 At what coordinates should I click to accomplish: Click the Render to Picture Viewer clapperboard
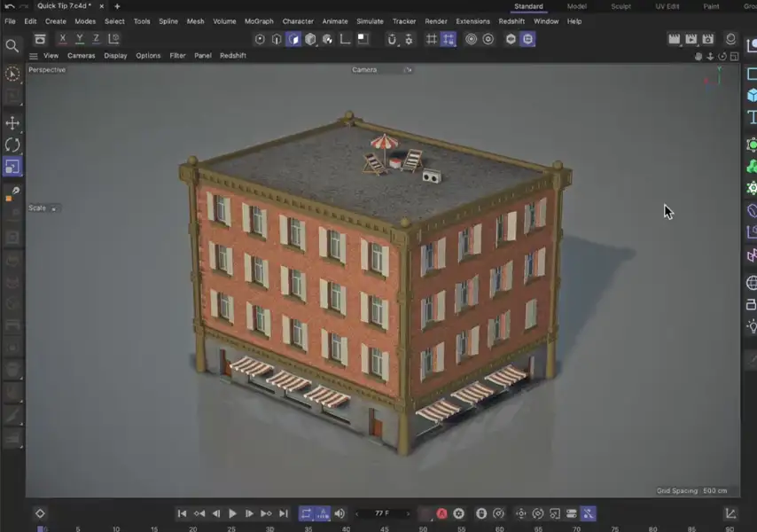coord(691,40)
